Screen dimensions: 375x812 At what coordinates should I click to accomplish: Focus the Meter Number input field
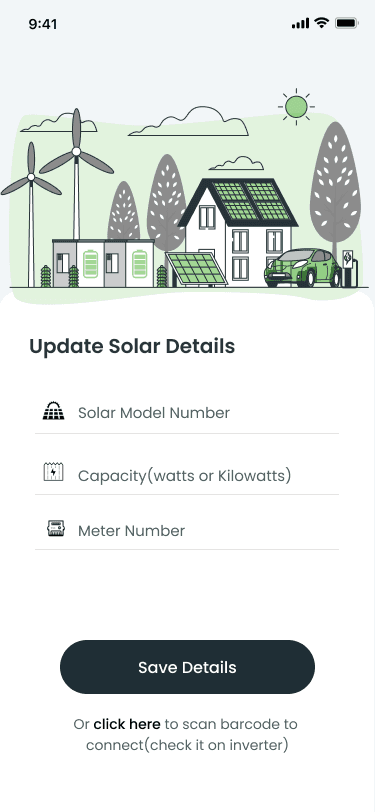187,530
